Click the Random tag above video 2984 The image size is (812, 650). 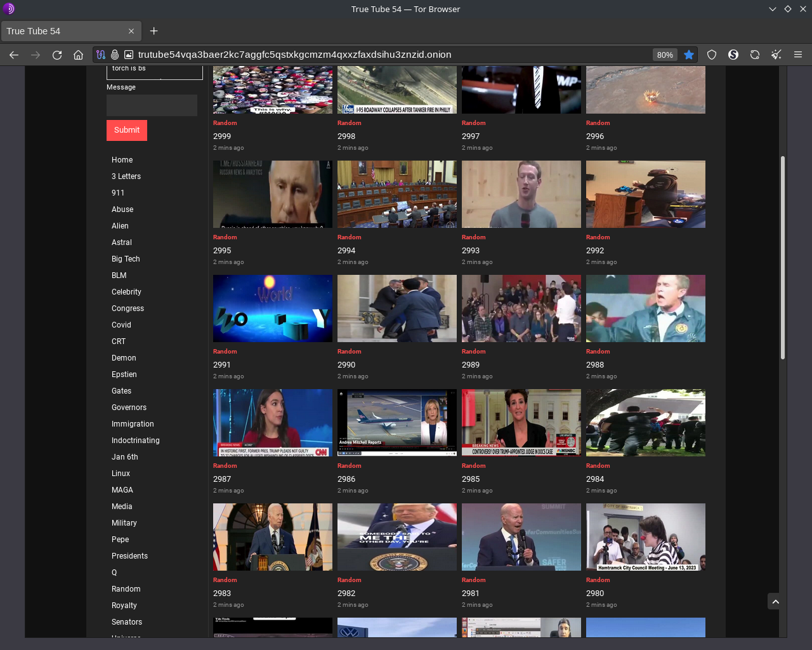click(598, 466)
